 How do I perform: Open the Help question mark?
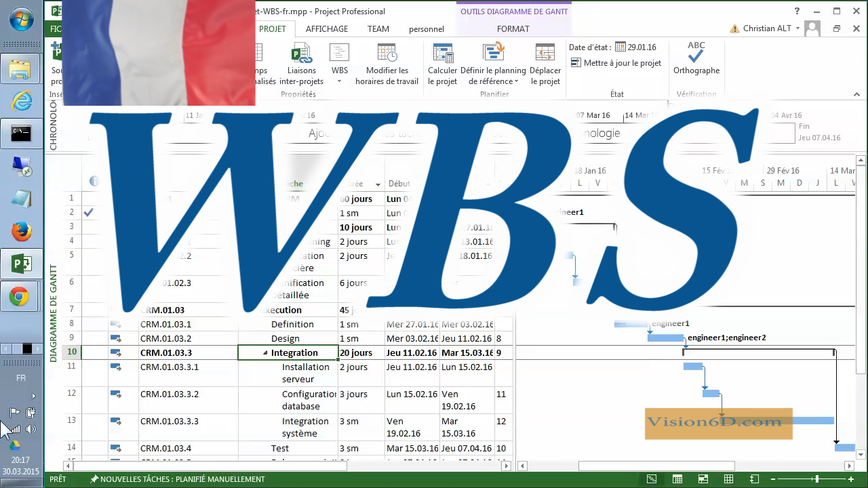click(x=797, y=12)
